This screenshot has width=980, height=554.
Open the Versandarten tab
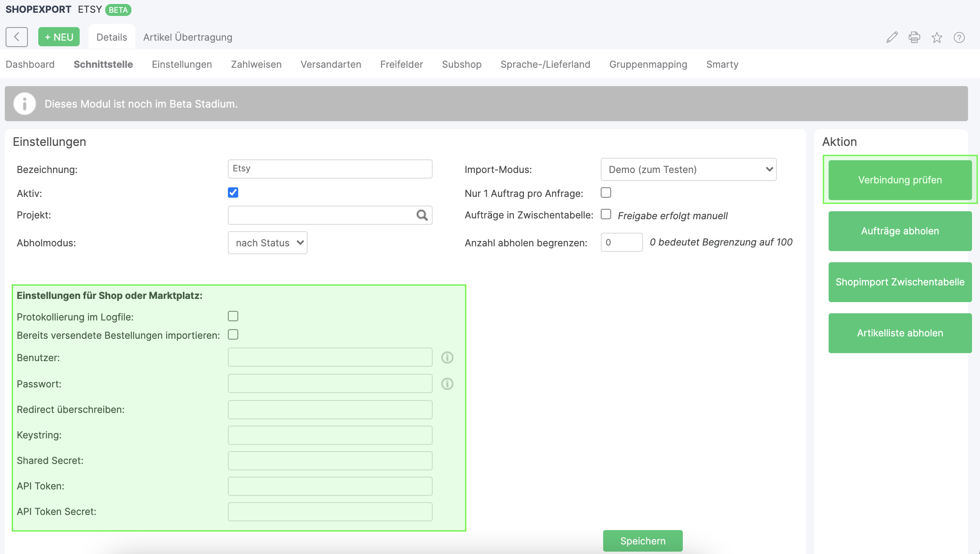[331, 64]
